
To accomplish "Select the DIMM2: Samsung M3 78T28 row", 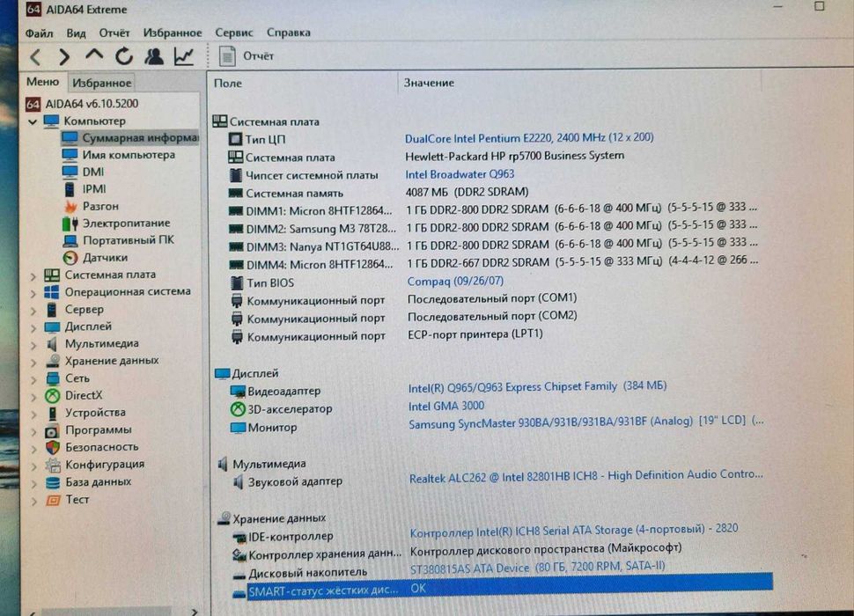I will pyautogui.click(x=493, y=227).
